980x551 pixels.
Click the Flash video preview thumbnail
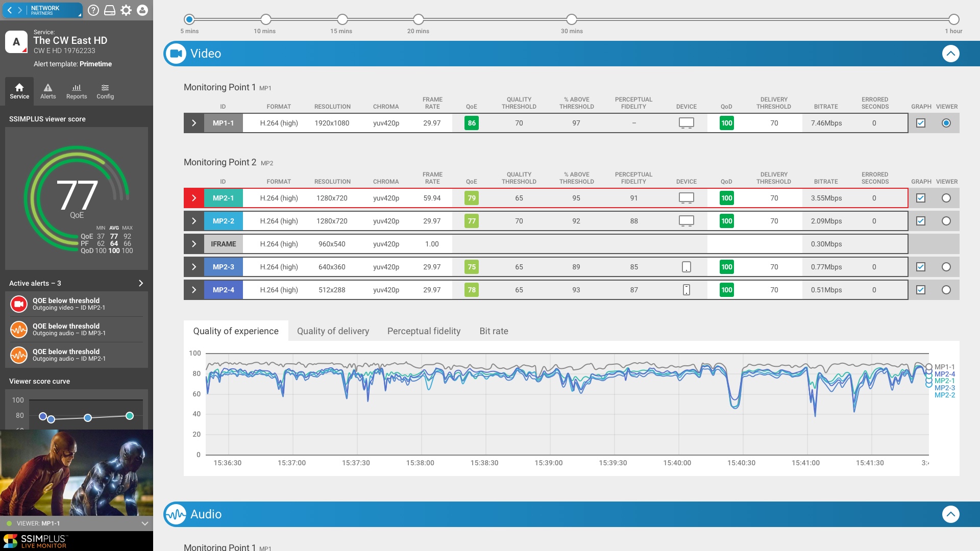[77, 472]
